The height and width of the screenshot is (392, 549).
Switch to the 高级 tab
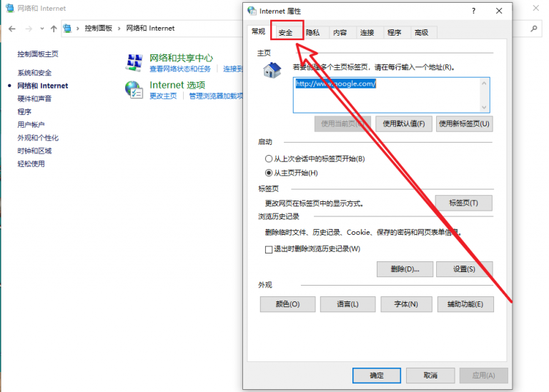(422, 33)
